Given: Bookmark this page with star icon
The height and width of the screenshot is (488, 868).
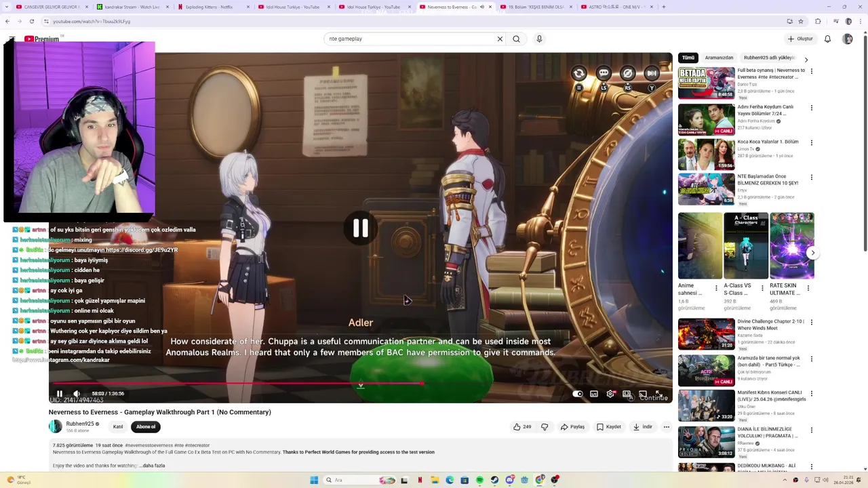Looking at the screenshot, I should tap(801, 21).
